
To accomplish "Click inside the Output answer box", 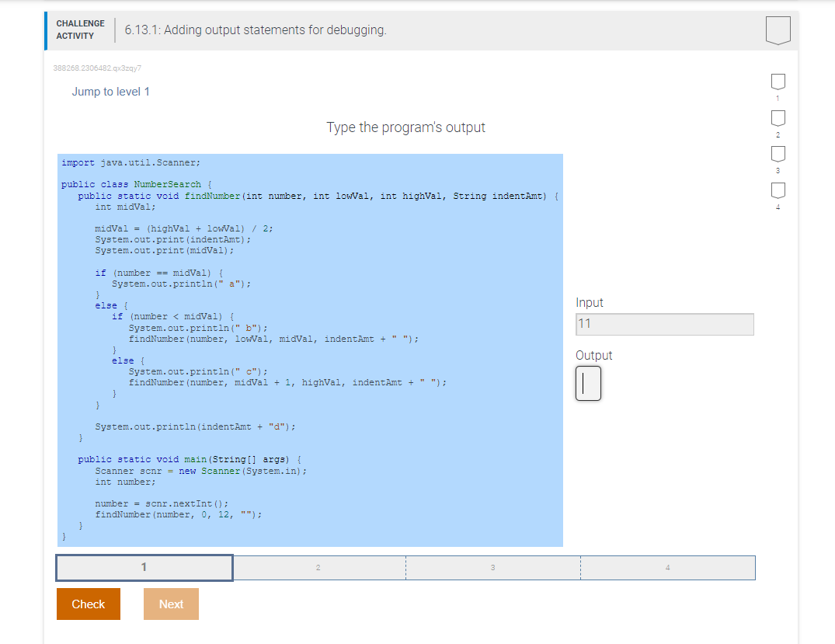I will coord(588,384).
